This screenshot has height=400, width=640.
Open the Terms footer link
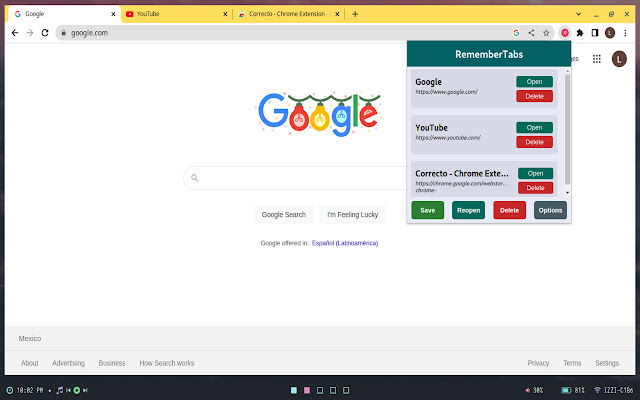(x=572, y=363)
